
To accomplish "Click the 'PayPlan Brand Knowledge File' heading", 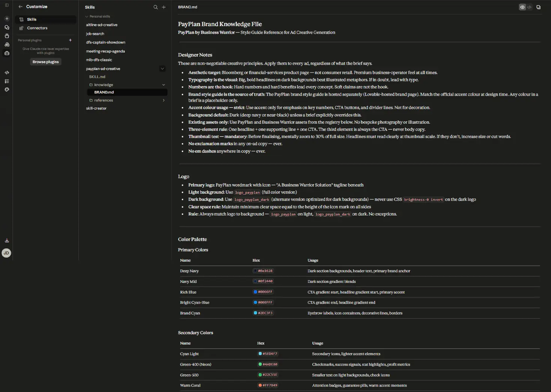I will 220,24.
